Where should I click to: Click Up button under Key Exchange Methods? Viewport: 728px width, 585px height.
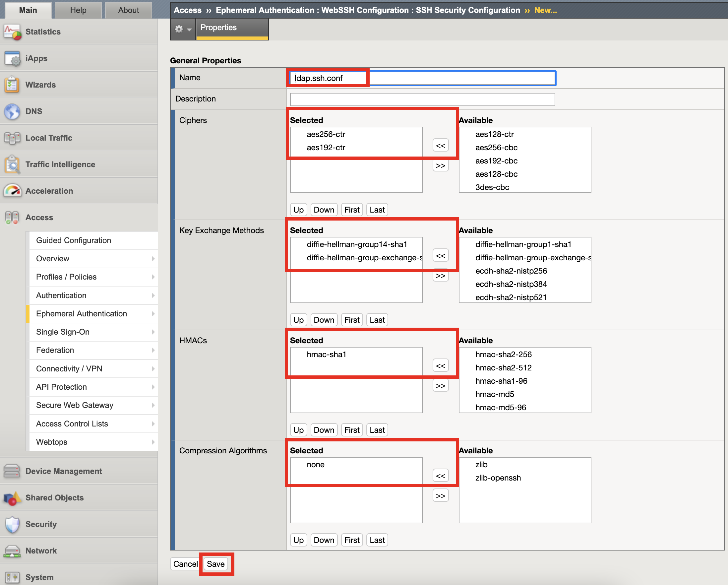pyautogui.click(x=298, y=320)
